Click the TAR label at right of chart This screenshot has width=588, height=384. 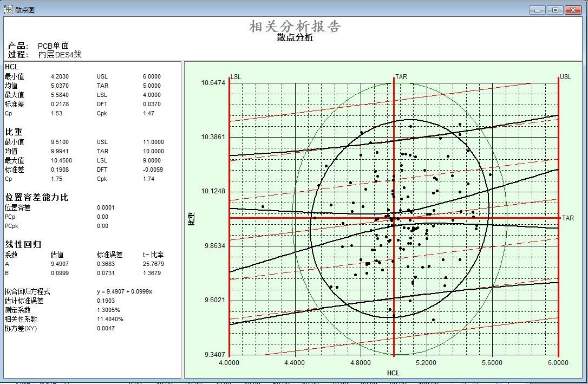pyautogui.click(x=567, y=218)
